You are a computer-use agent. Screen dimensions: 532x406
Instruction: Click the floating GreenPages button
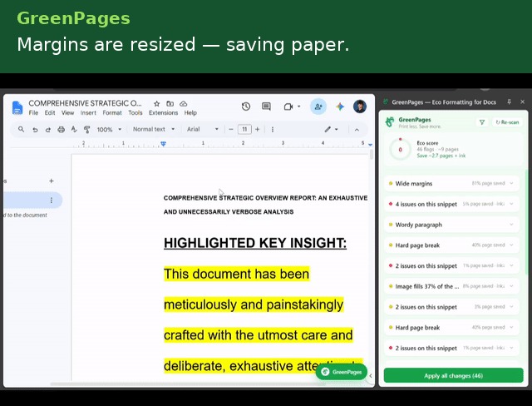tap(342, 372)
